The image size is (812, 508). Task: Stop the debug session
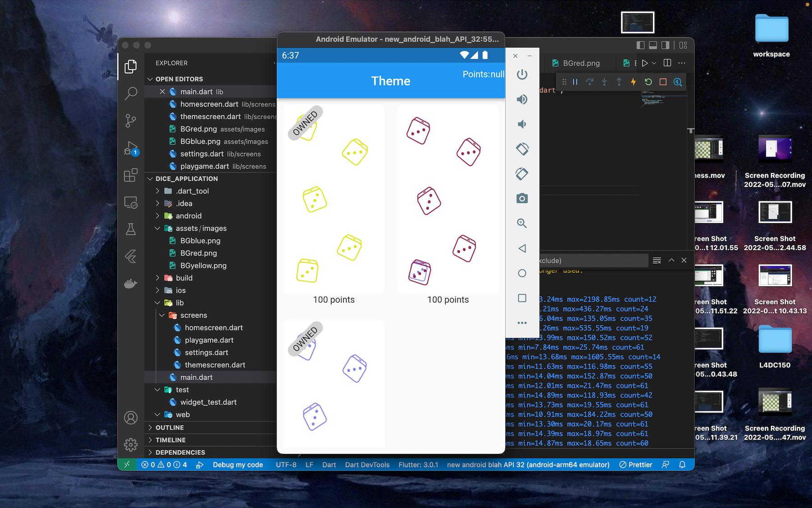[x=663, y=82]
